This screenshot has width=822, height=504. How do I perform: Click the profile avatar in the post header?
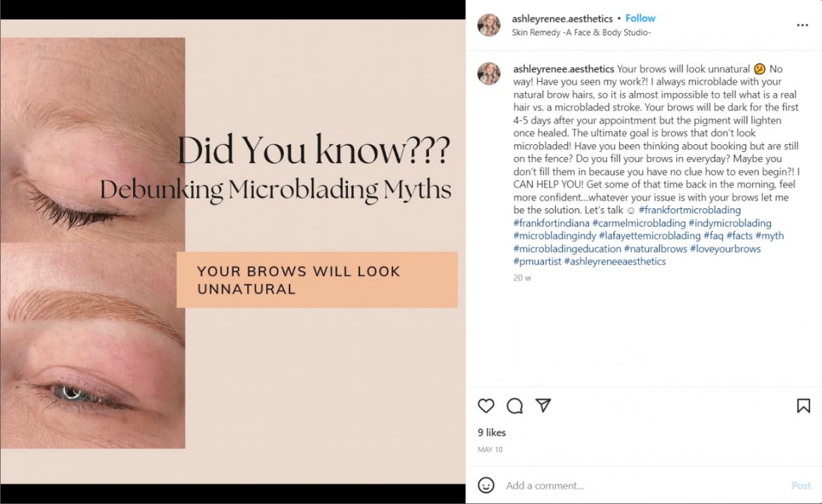(x=489, y=25)
